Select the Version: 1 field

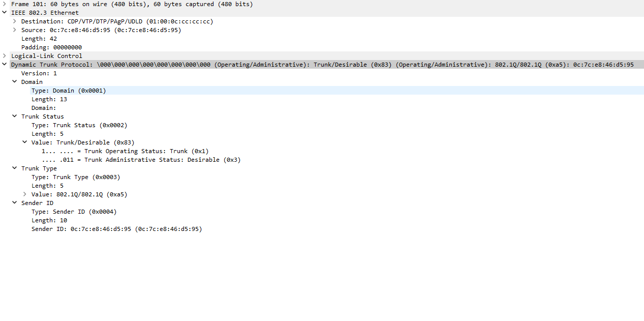coord(45,73)
